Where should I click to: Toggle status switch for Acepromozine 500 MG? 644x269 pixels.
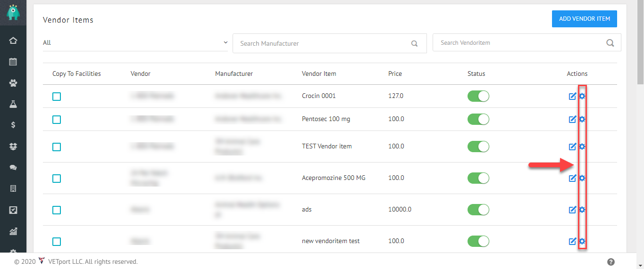pos(478,178)
